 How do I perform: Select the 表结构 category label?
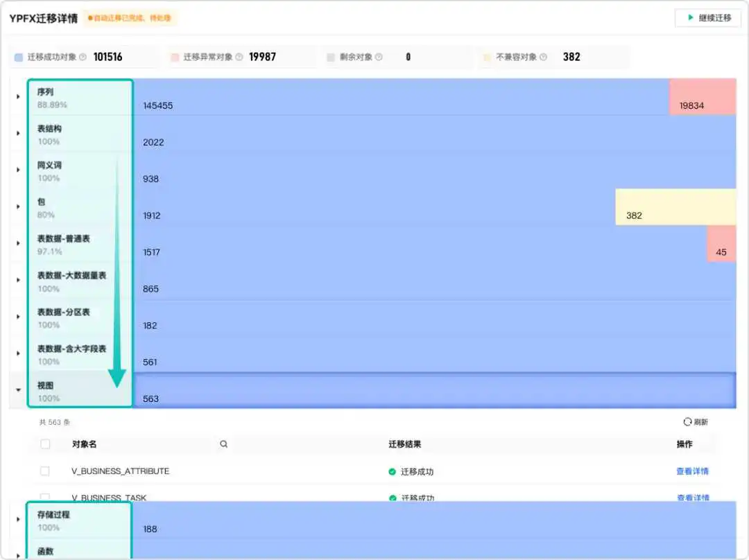point(49,134)
